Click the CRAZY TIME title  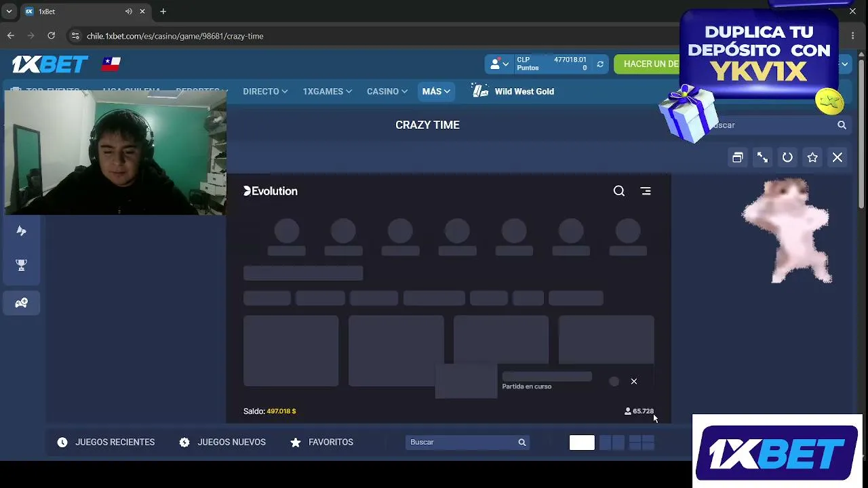(427, 125)
